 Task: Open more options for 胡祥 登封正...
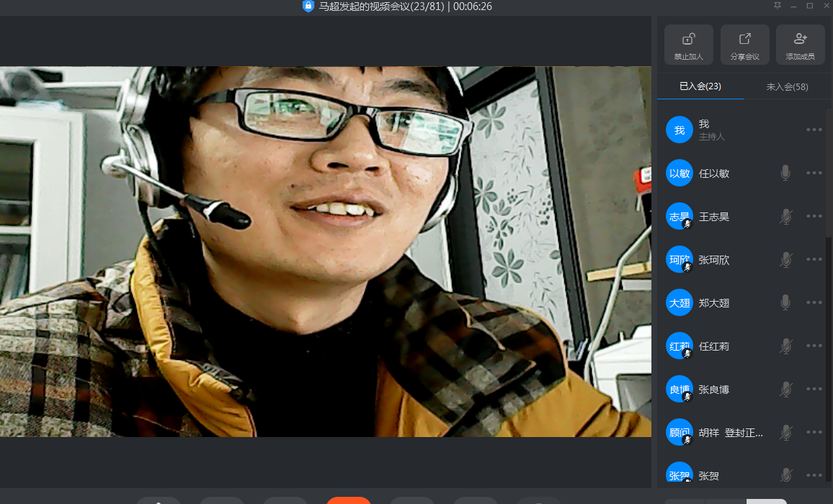pyautogui.click(x=814, y=432)
